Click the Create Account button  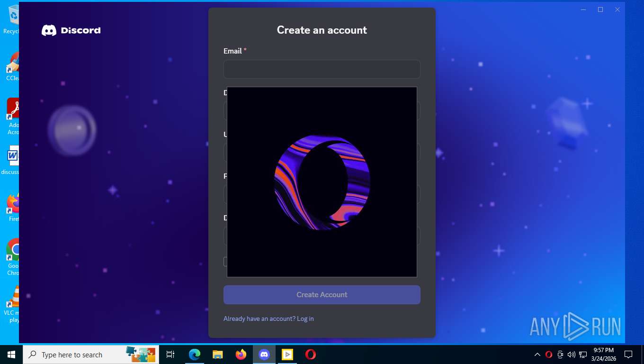click(322, 295)
